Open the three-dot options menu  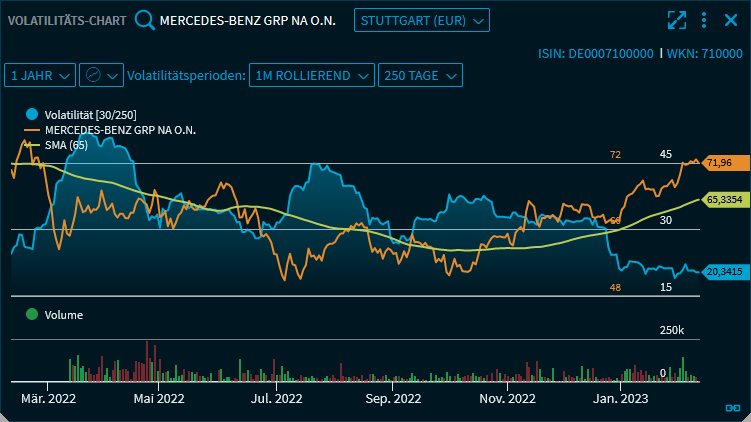click(x=704, y=21)
